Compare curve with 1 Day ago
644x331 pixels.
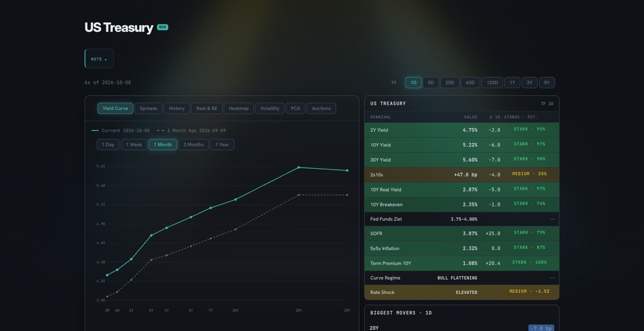tap(108, 145)
